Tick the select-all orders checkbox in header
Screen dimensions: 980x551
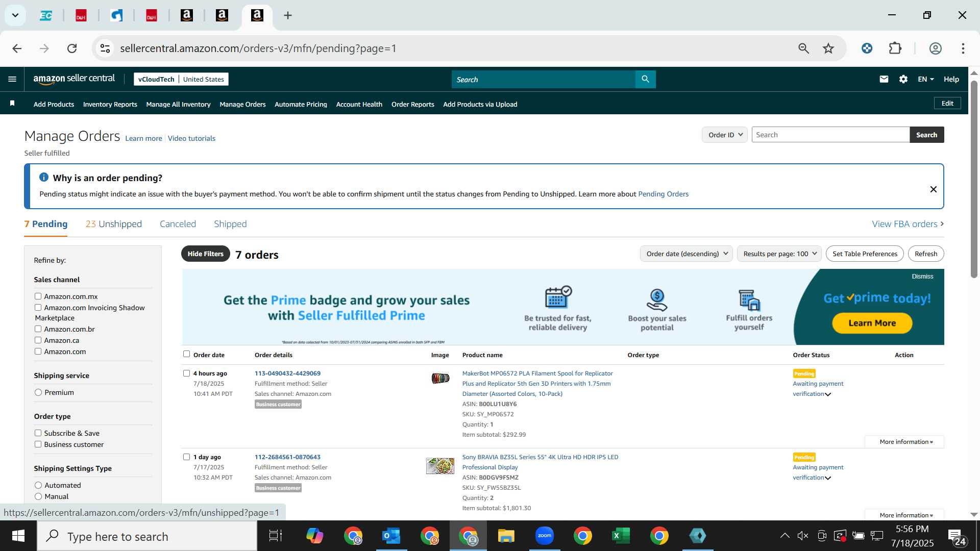(186, 354)
